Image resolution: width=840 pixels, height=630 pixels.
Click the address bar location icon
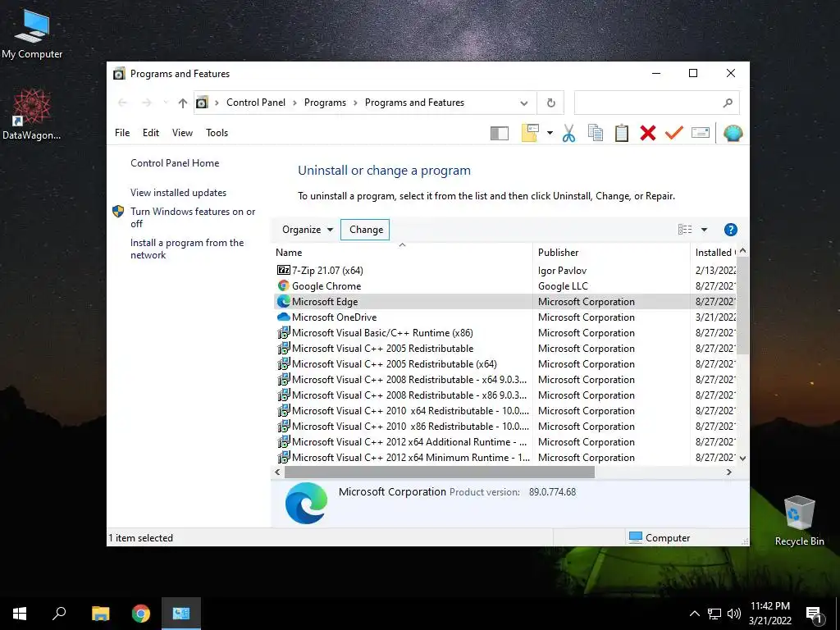[x=202, y=103]
